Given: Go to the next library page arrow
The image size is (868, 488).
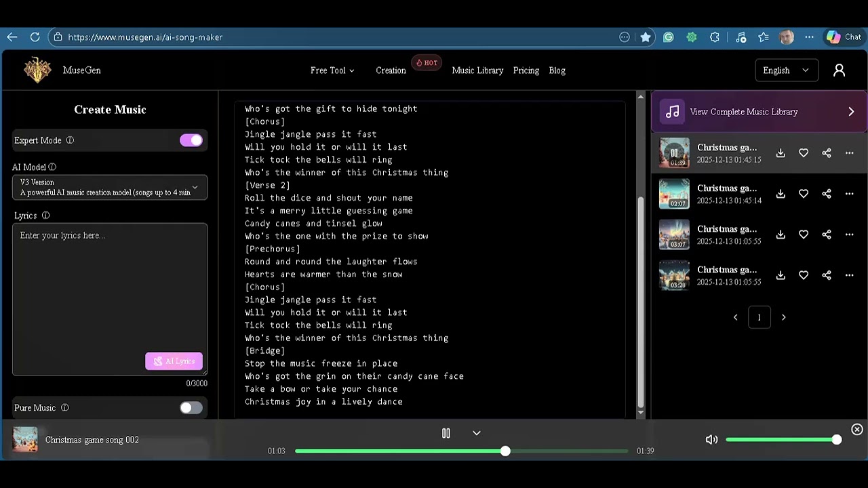Looking at the screenshot, I should (x=783, y=317).
